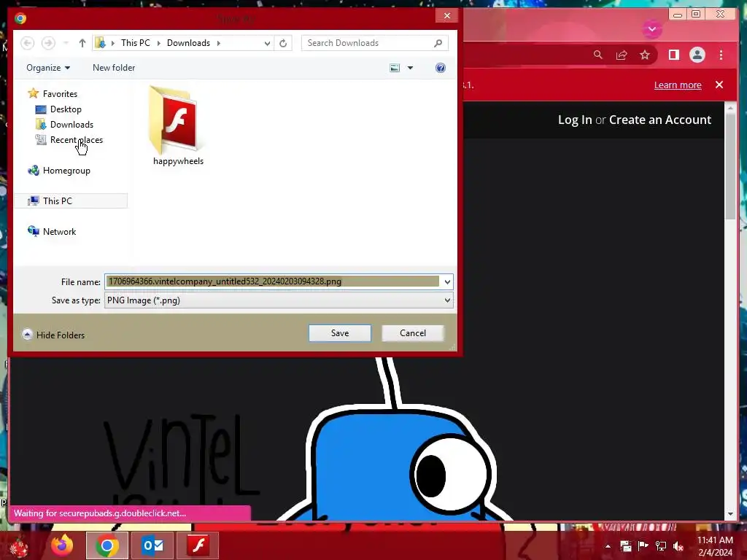The image size is (747, 560).
Task: Open dialog help icon
Action: [440, 68]
